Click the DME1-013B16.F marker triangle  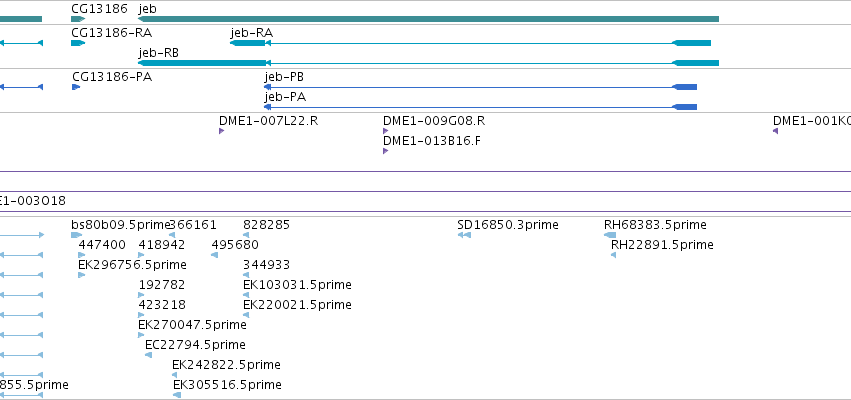click(385, 151)
